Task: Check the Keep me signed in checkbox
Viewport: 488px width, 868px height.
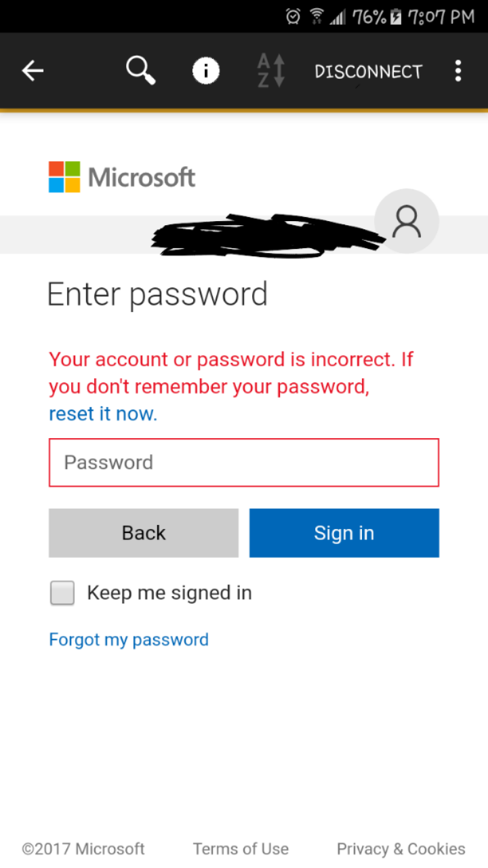Action: pyautogui.click(x=62, y=593)
